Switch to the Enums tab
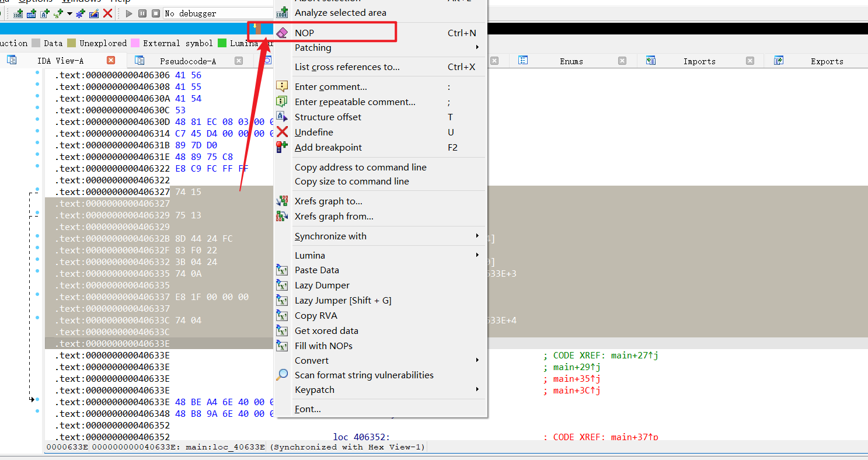 pos(571,61)
